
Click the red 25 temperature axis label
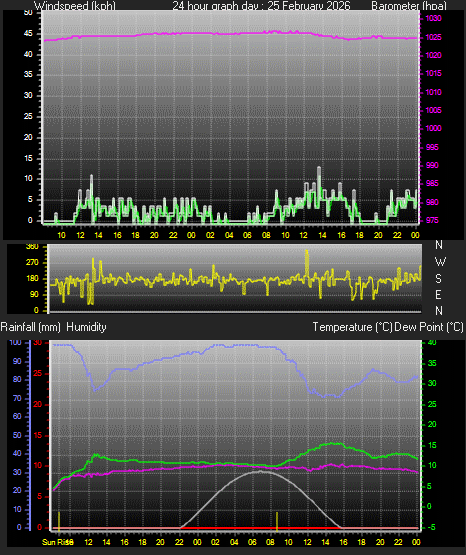pos(38,373)
